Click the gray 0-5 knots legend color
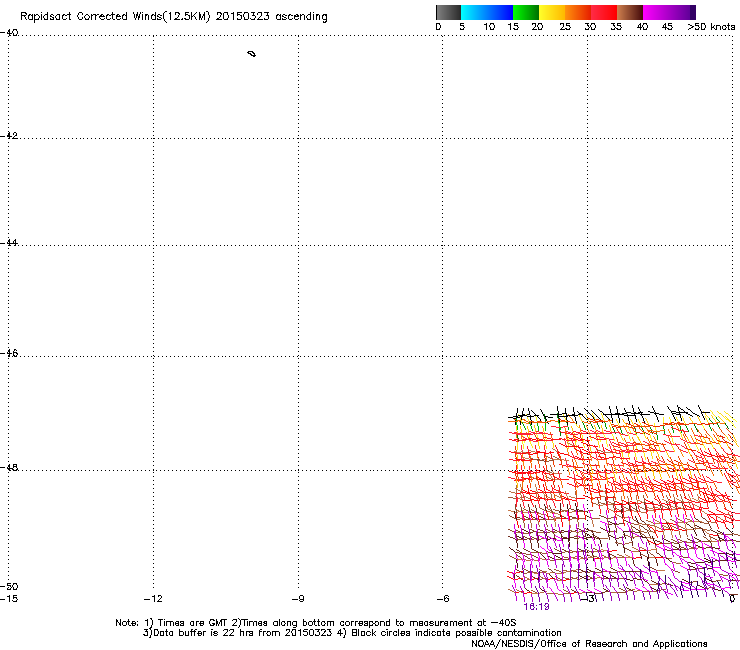This screenshot has width=740, height=650. [448, 12]
